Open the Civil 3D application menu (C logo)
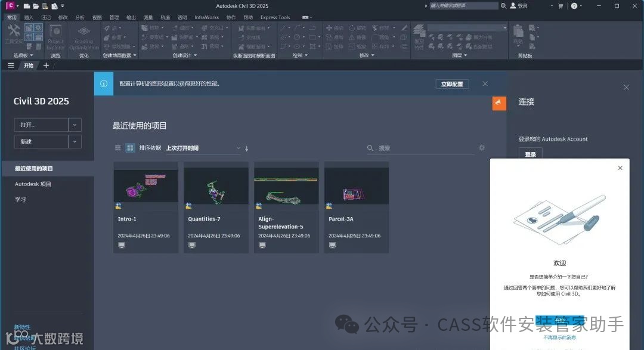This screenshot has height=350, width=644. (10, 6)
